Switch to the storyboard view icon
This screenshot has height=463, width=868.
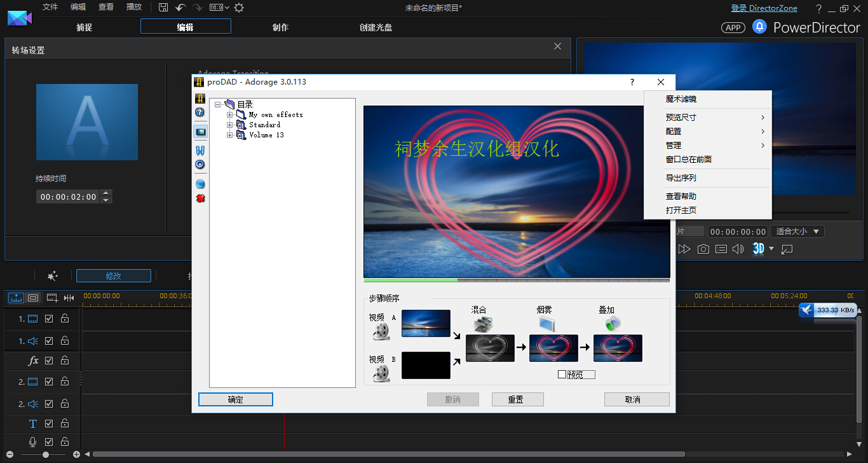point(33,298)
